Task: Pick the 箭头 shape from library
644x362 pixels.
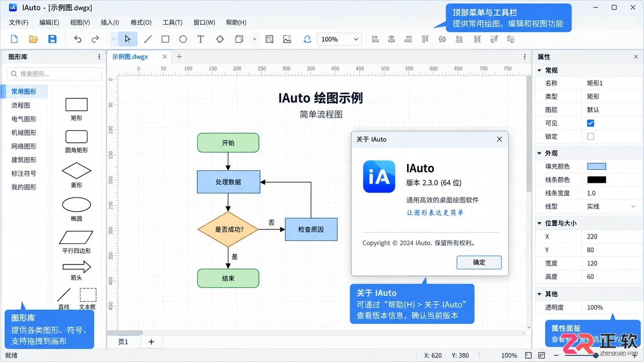Action: tap(76, 271)
